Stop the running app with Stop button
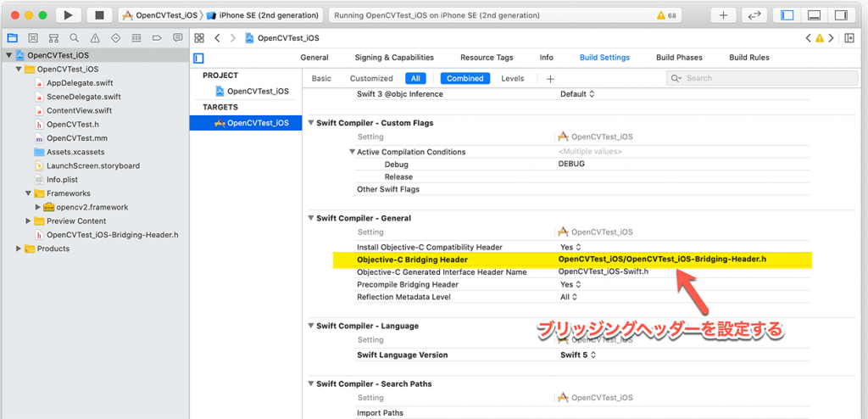 [x=100, y=15]
